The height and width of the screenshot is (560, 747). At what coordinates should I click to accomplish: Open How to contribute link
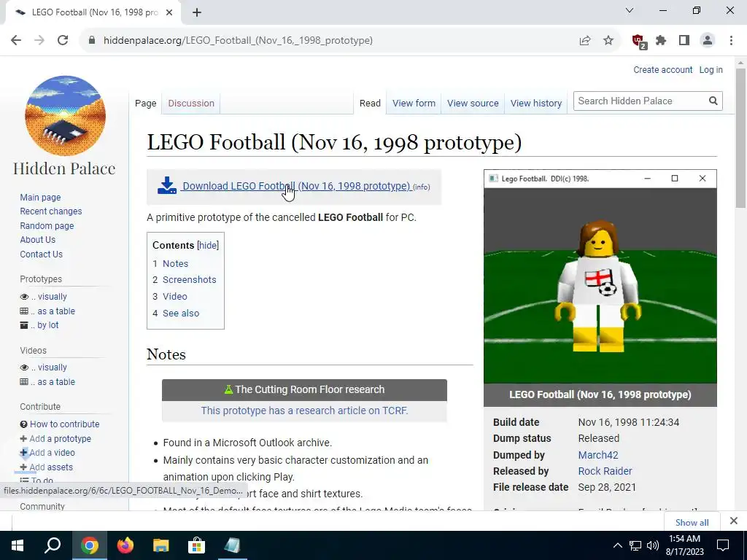65,424
